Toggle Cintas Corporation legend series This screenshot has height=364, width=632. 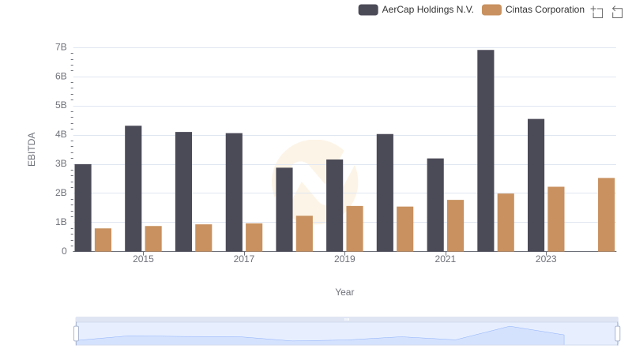(532, 9)
